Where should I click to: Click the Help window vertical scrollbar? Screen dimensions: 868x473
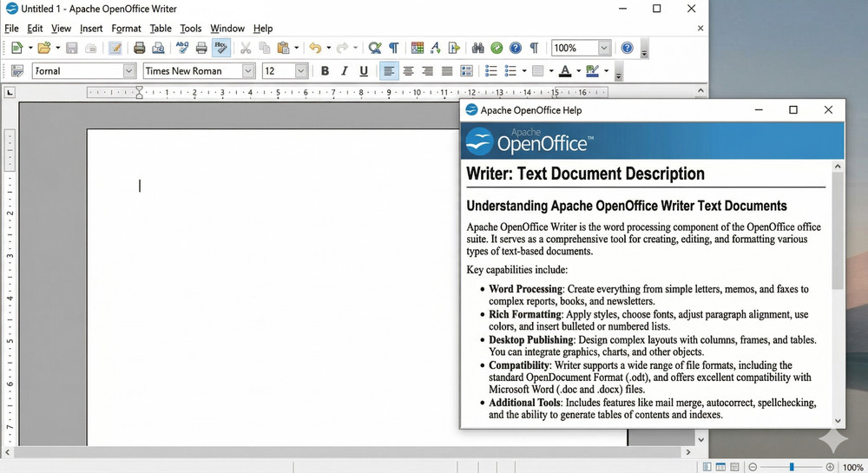point(838,230)
